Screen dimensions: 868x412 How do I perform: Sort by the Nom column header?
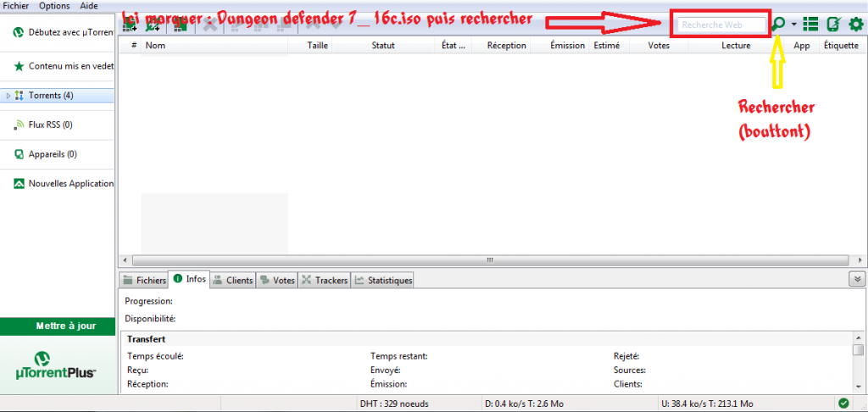[x=214, y=46]
